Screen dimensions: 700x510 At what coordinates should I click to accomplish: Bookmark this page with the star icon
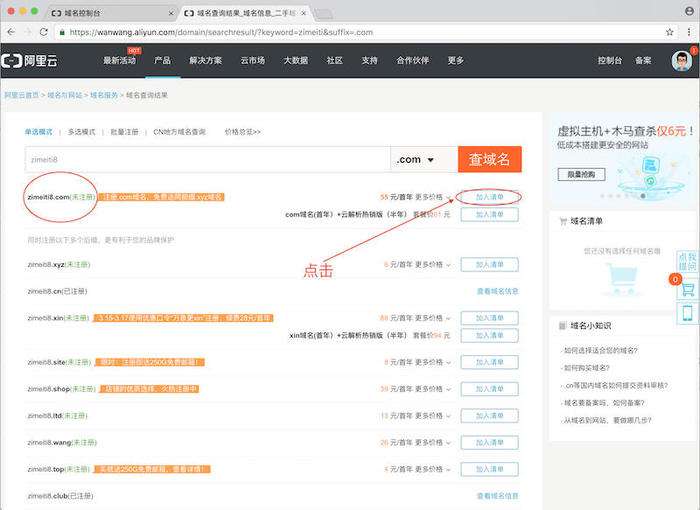click(670, 32)
